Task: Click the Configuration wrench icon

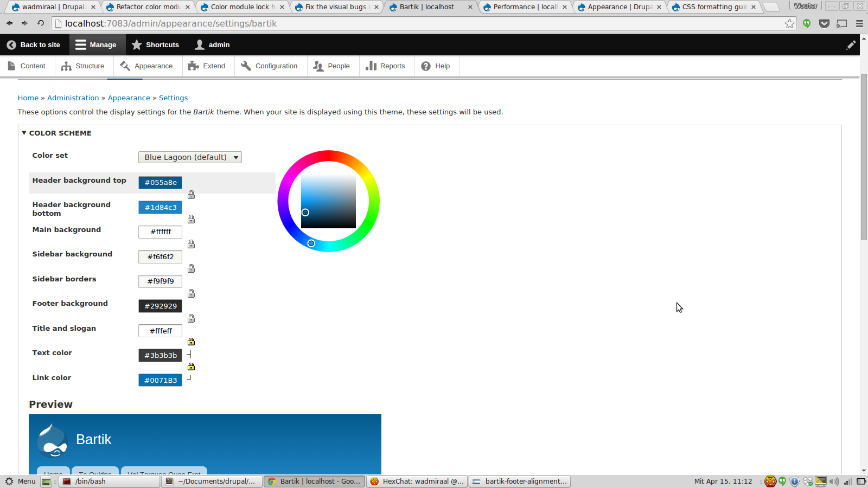Action: coord(245,66)
